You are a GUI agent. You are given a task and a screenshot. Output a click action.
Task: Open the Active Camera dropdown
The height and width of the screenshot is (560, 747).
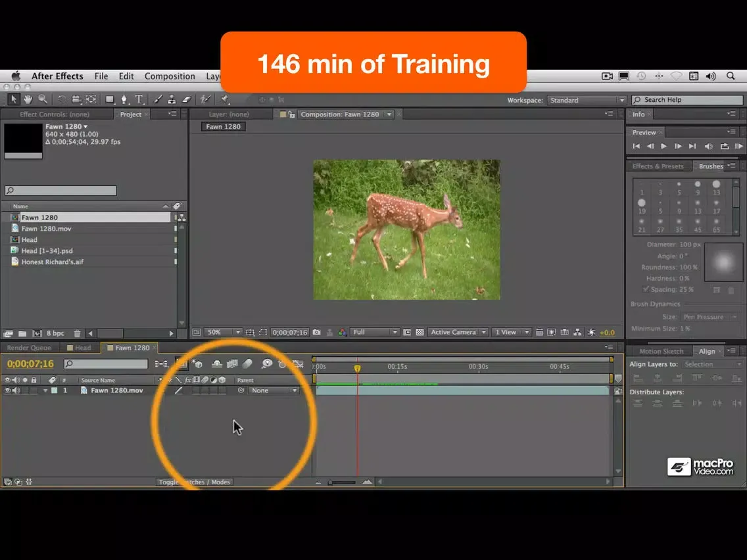pos(458,333)
